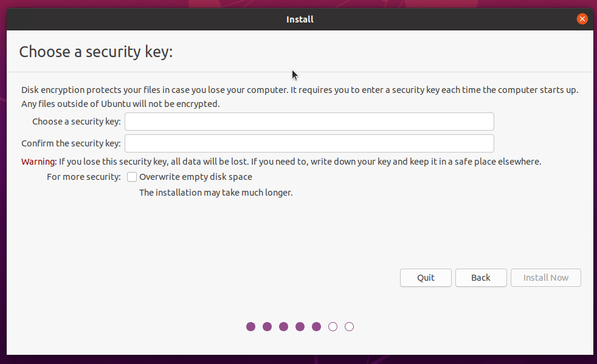The width and height of the screenshot is (597, 364).
Task: Click the Confirm the security key field
Action: [x=309, y=143]
